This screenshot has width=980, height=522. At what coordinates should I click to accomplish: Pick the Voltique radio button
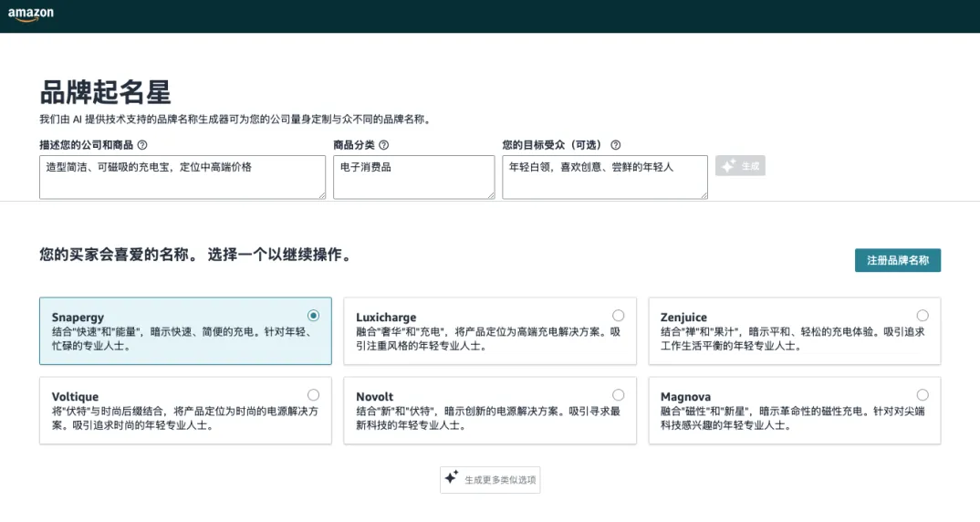pos(314,395)
